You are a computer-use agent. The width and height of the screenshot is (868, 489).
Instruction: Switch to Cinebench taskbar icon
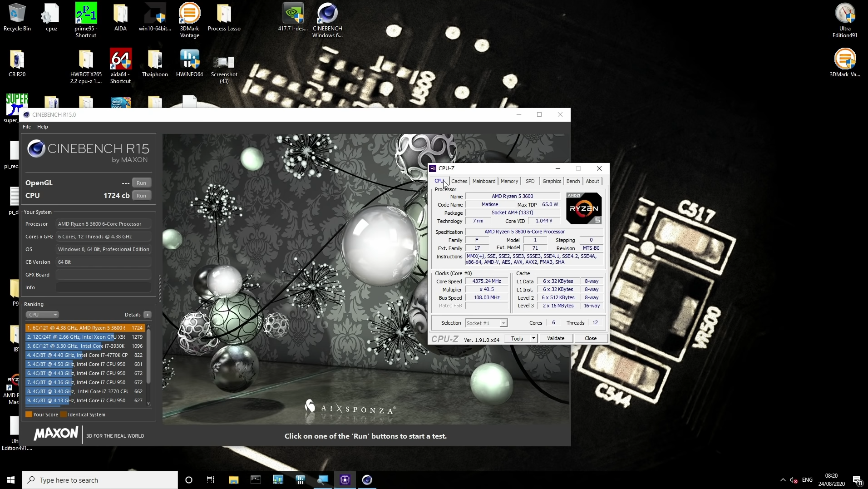367,480
